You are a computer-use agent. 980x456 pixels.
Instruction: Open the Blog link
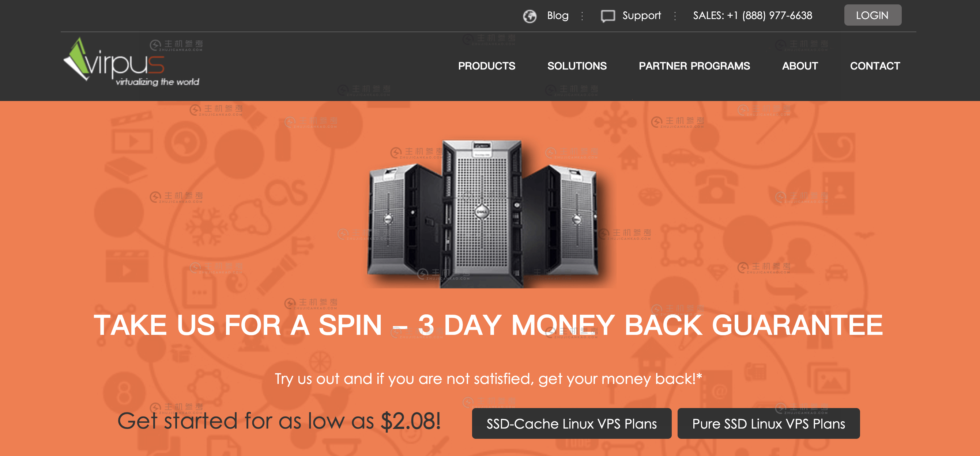click(x=558, y=15)
